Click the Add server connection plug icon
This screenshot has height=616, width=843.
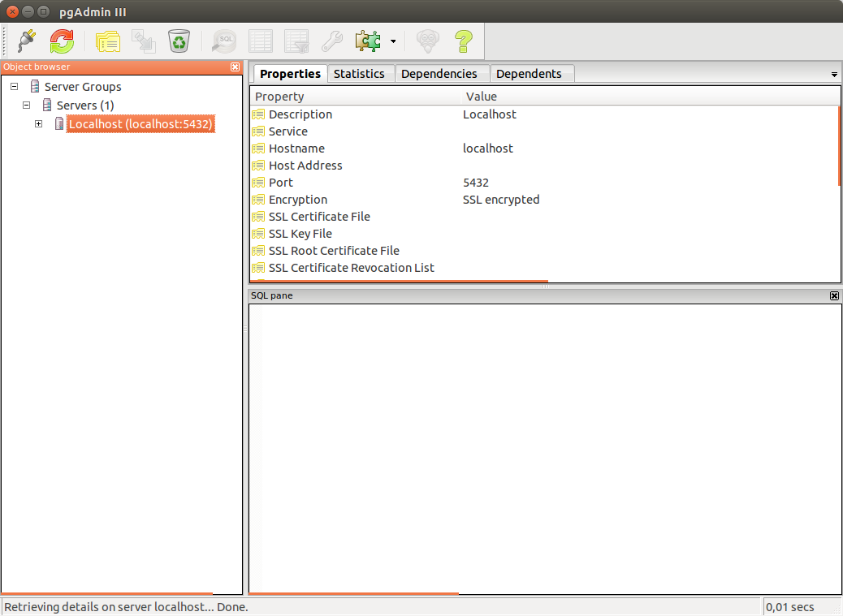tap(27, 41)
